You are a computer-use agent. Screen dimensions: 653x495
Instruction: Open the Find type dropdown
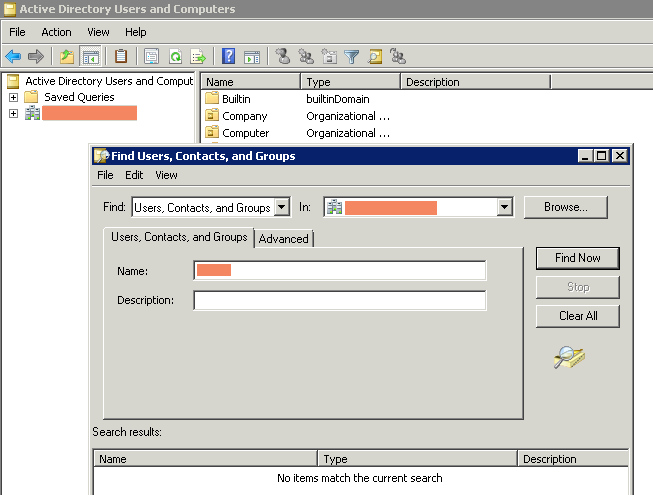coord(281,207)
